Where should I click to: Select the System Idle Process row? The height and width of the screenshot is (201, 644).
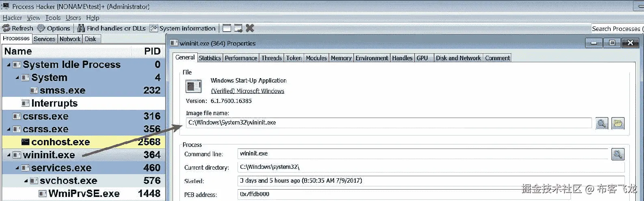(x=83, y=65)
